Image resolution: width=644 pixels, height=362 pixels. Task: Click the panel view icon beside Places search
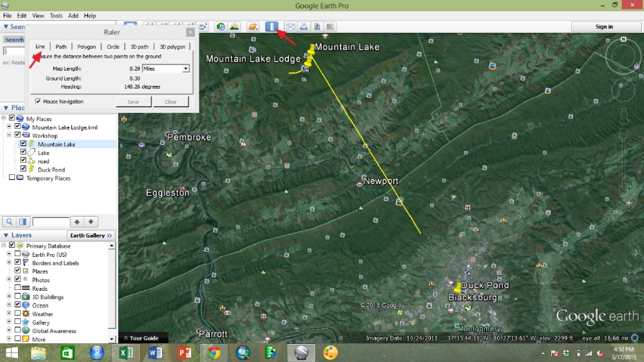(23, 222)
